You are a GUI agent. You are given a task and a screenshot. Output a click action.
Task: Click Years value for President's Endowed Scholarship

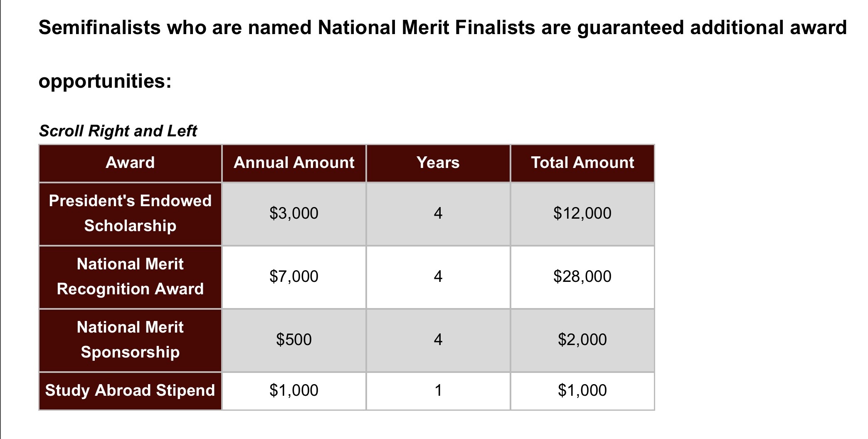click(x=438, y=213)
